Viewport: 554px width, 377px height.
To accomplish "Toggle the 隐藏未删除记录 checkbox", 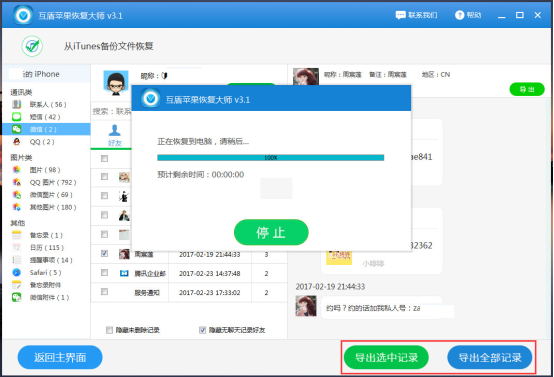I will 109,330.
